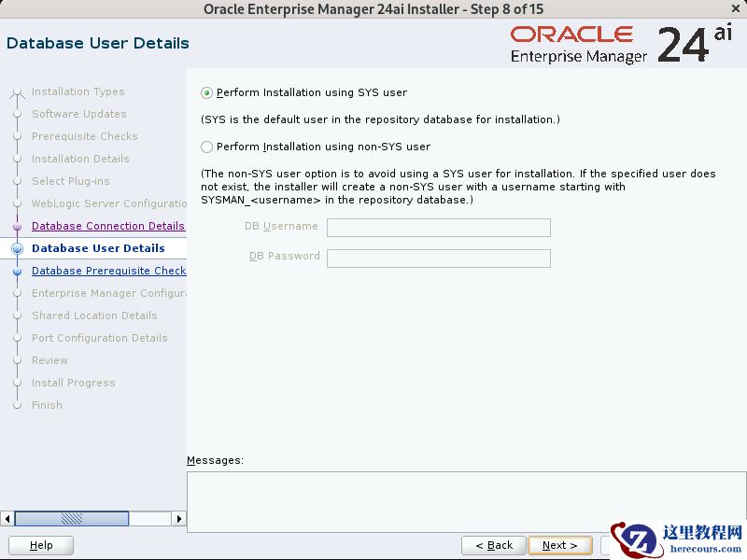
Task: Click the step bullet icon beside Database Connection Details
Action: click(x=17, y=226)
